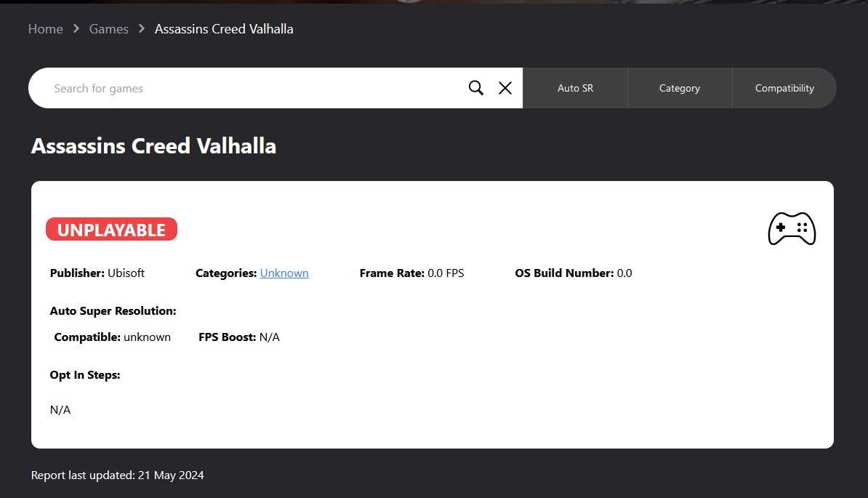Open the Compatibility filter dropdown
Image resolution: width=868 pixels, height=498 pixels.
784,88
